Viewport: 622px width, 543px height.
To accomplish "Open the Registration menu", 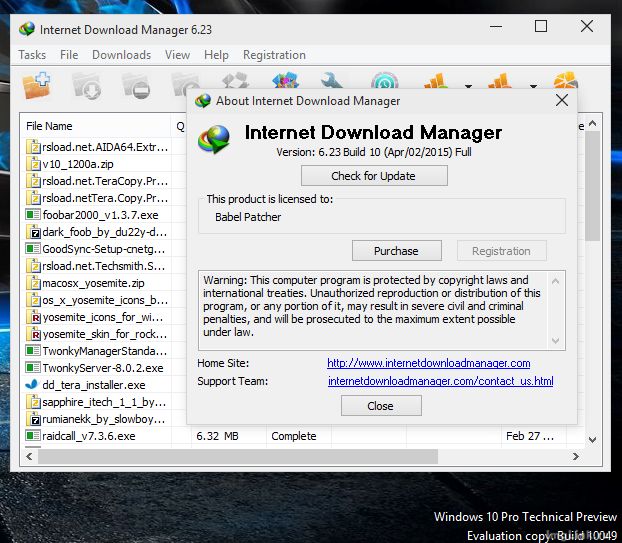I will tap(274, 55).
